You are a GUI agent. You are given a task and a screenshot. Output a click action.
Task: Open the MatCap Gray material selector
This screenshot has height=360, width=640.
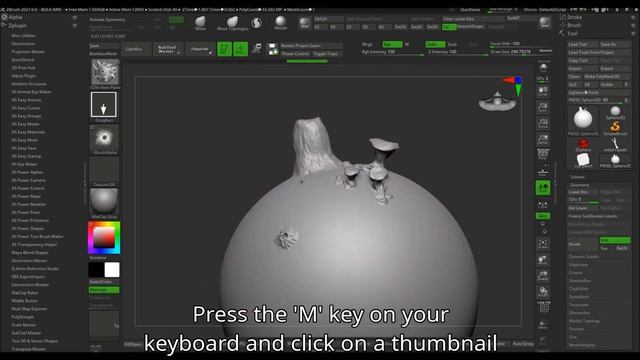(x=104, y=202)
